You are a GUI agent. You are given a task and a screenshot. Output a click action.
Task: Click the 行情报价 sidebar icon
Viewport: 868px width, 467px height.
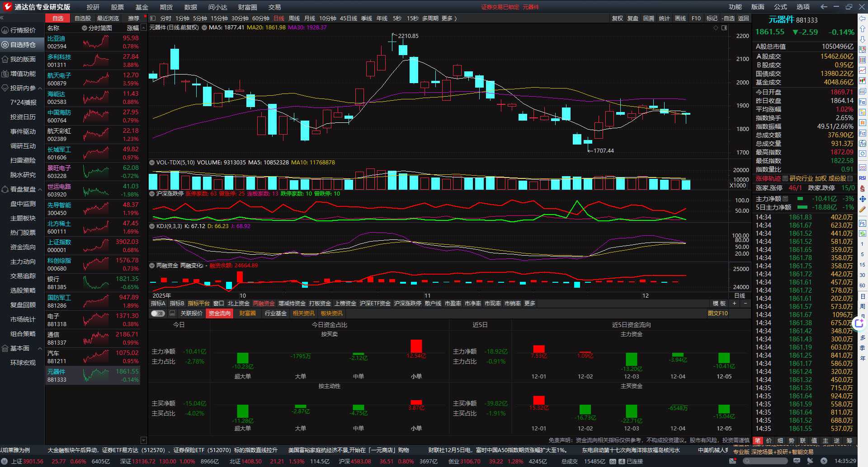point(5,30)
